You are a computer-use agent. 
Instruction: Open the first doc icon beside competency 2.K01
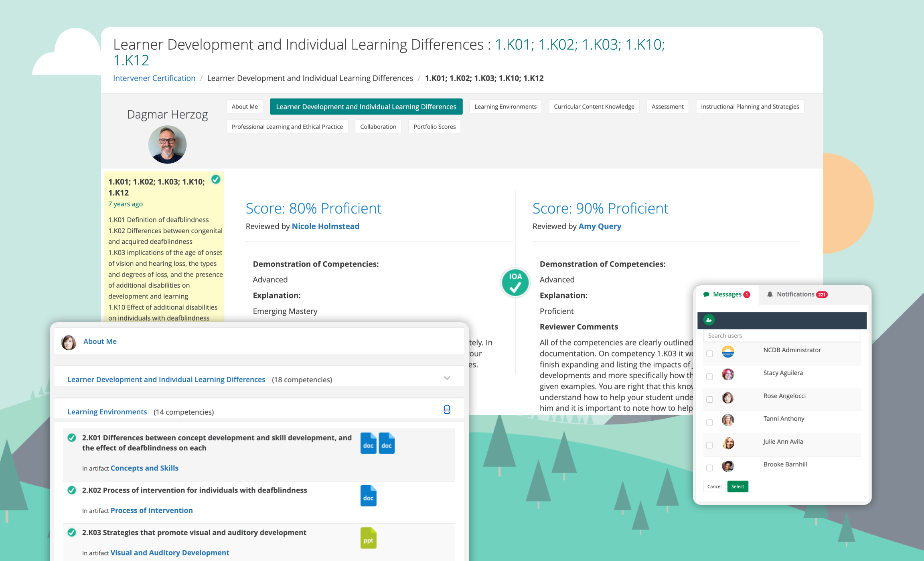pyautogui.click(x=368, y=444)
